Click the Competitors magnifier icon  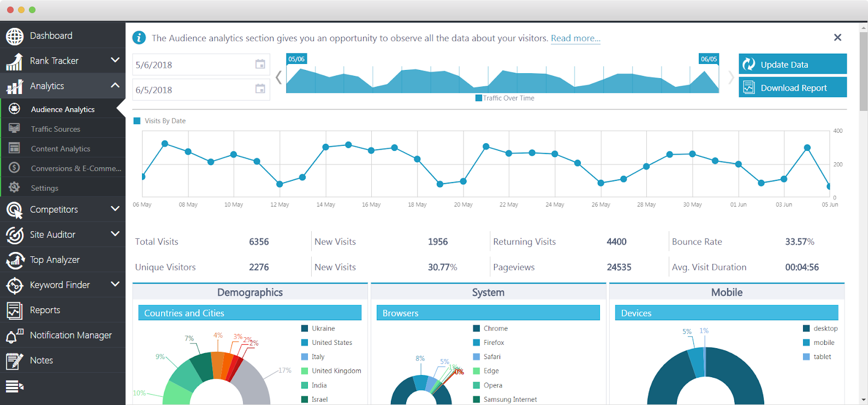pos(15,210)
